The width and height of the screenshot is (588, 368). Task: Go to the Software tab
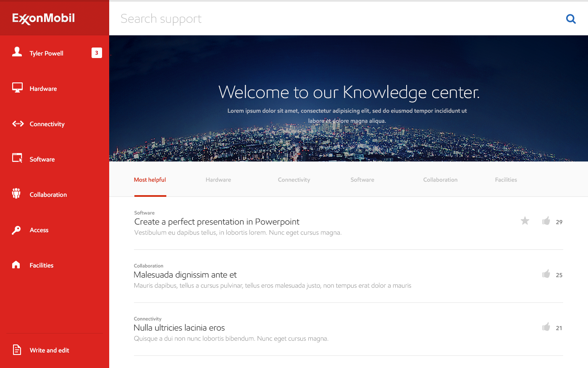362,180
